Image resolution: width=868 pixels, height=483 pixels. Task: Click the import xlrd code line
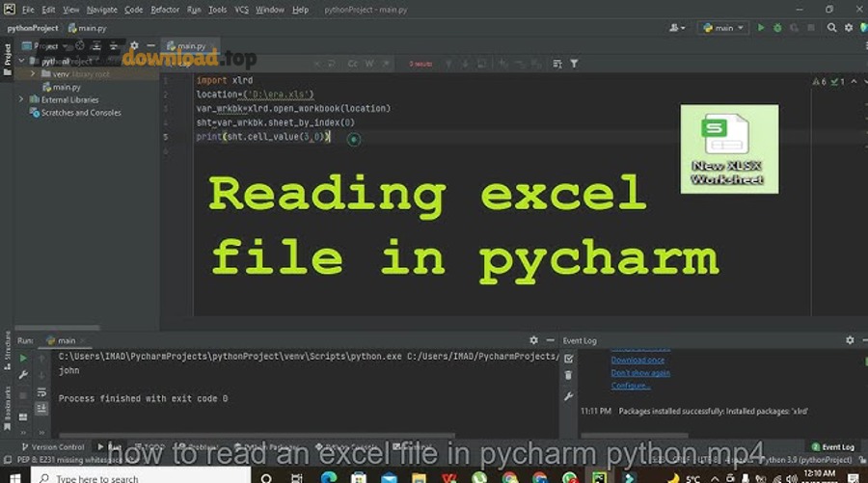224,80
